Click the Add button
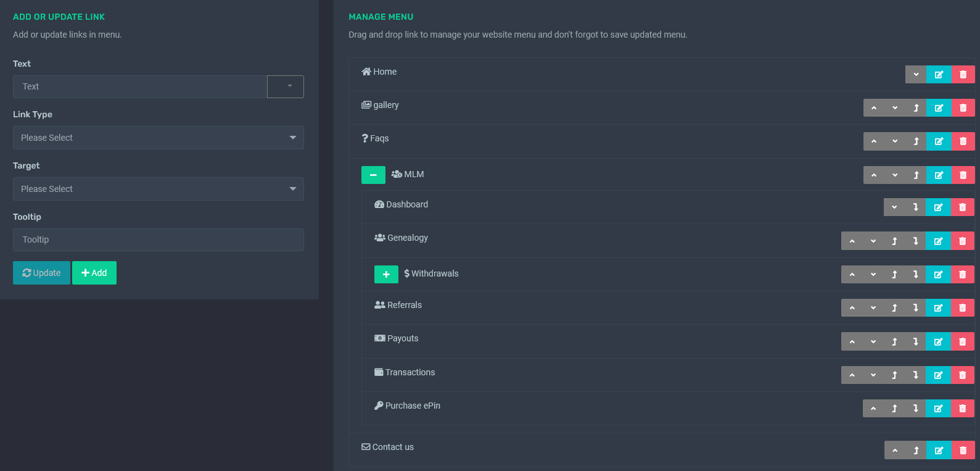 click(94, 273)
